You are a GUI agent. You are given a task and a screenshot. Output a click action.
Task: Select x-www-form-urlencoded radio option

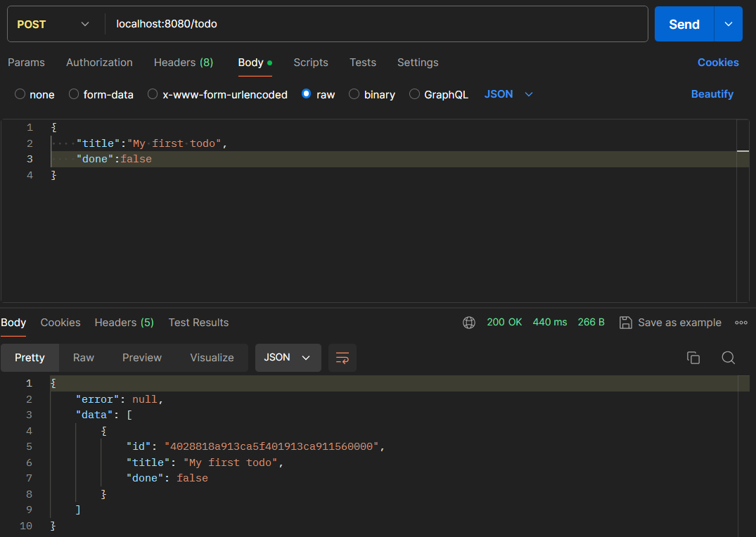[x=153, y=94]
